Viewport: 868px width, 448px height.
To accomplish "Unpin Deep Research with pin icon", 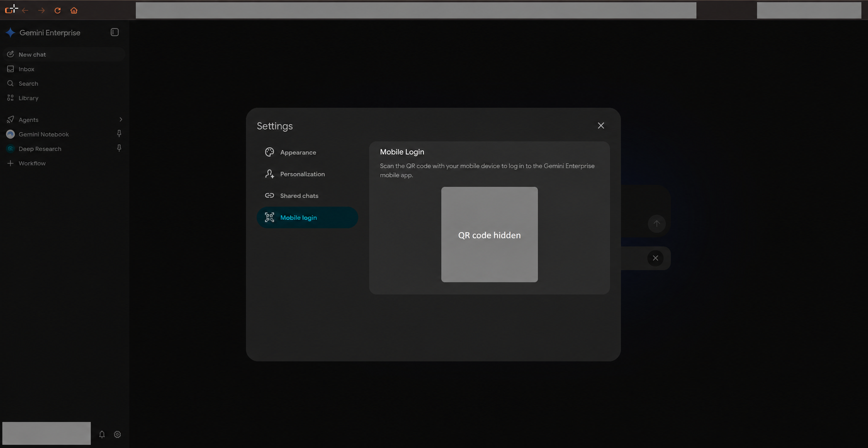I will click(x=119, y=148).
